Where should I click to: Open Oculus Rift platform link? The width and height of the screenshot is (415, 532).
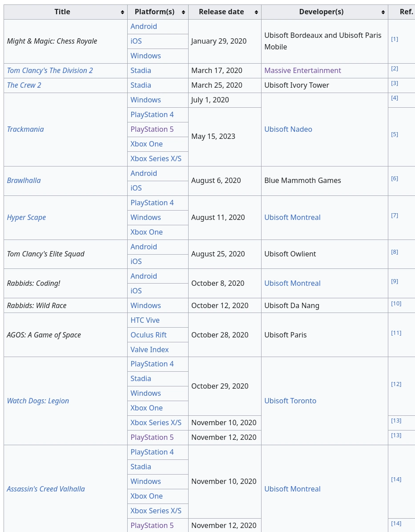[x=149, y=335]
